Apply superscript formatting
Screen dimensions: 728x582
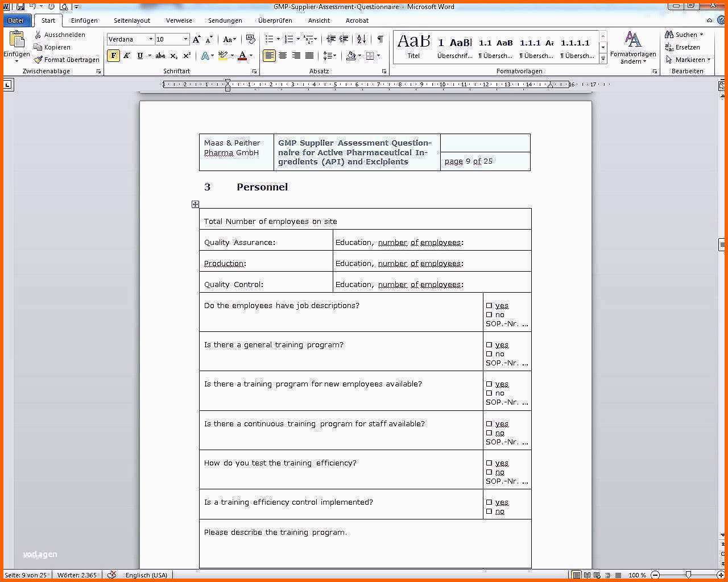click(x=186, y=56)
